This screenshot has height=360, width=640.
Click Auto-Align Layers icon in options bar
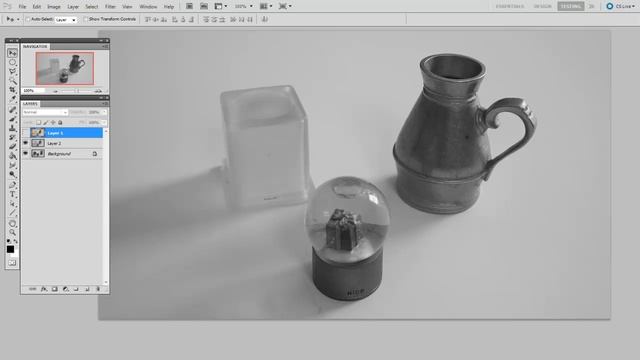(264, 19)
